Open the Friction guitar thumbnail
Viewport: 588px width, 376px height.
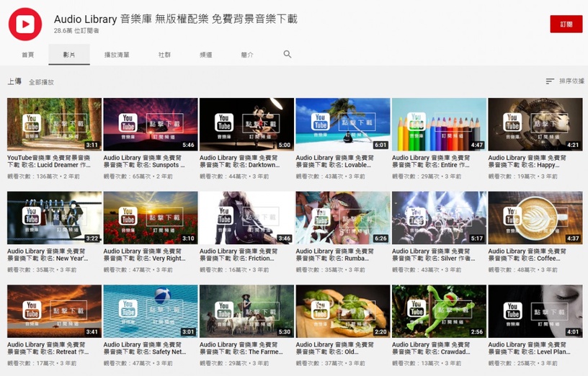coord(246,218)
